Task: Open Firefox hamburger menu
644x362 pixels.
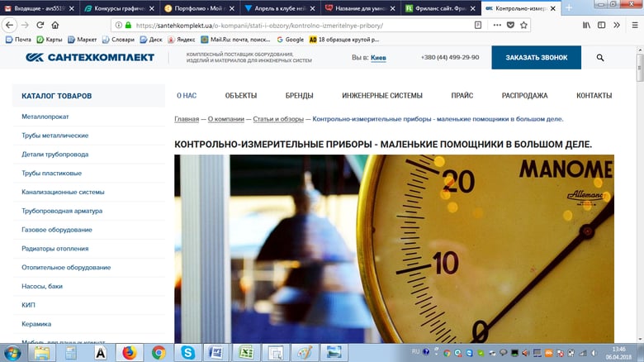Action: tap(635, 25)
